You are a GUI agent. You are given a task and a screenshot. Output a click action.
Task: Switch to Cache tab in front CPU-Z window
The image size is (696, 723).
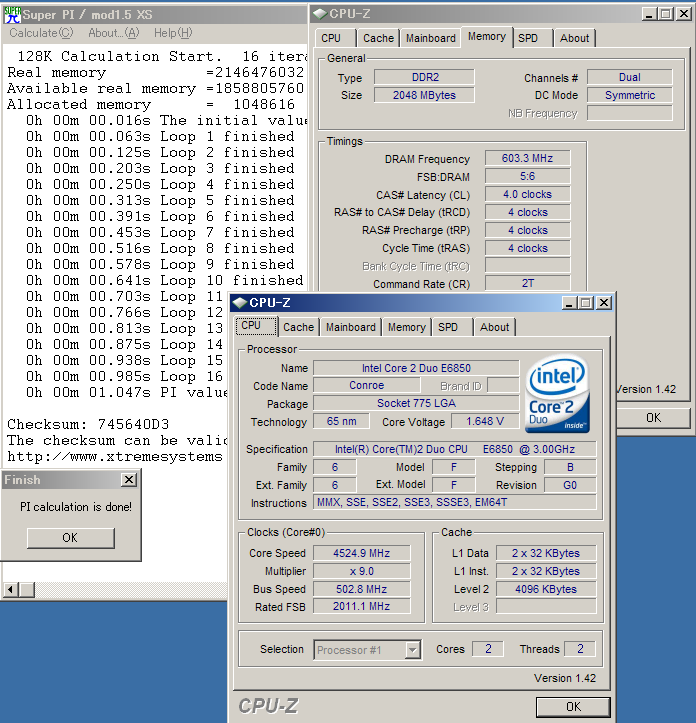pyautogui.click(x=298, y=327)
